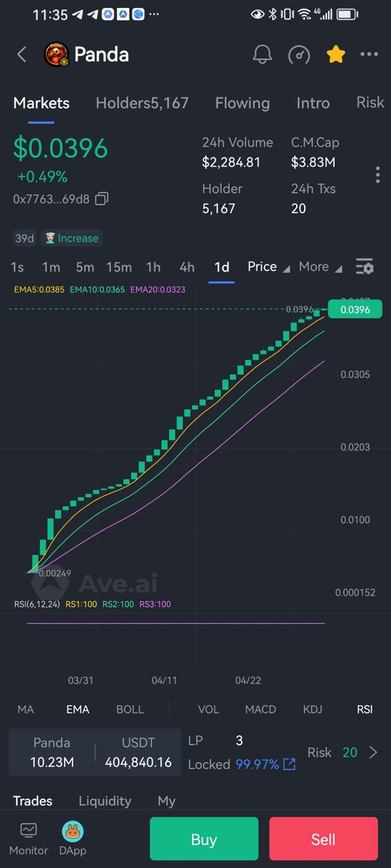The width and height of the screenshot is (391, 868).
Task: Tap the green Buy button
Action: pos(204,839)
